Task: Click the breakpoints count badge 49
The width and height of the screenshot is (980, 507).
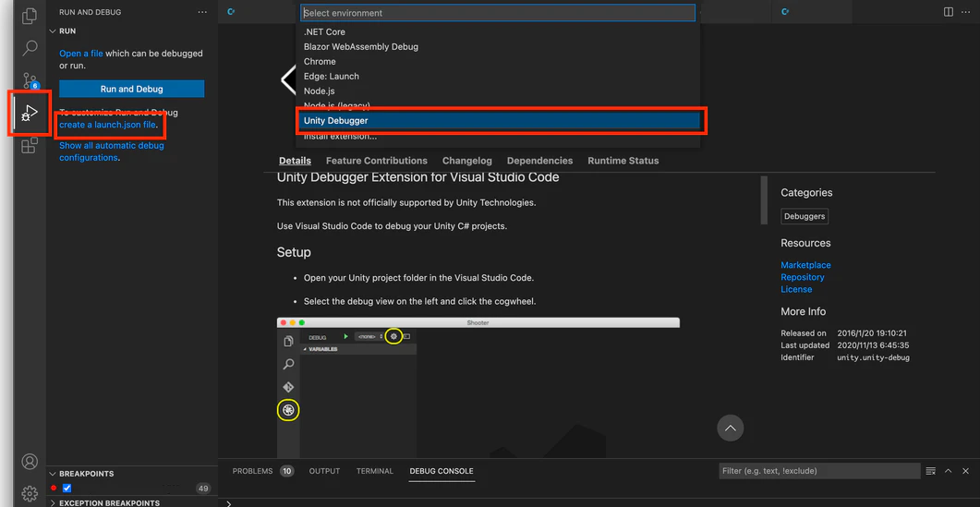Action: (202, 489)
